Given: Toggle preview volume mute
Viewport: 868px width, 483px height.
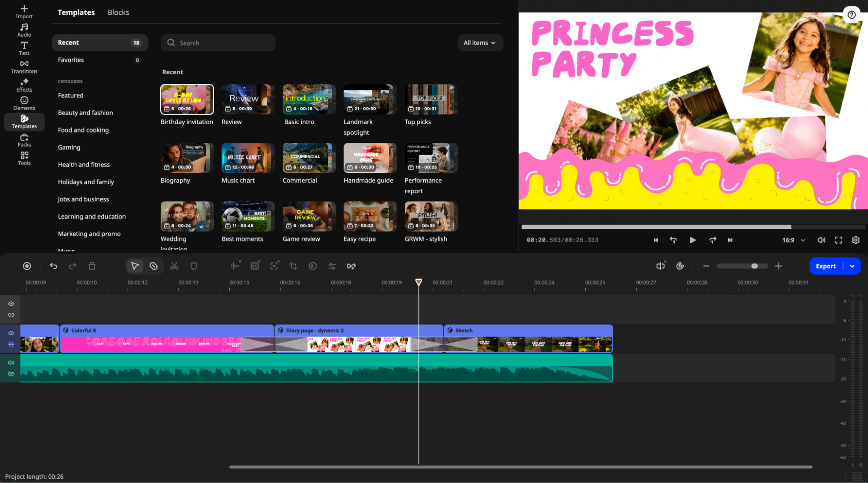Looking at the screenshot, I should click(821, 240).
